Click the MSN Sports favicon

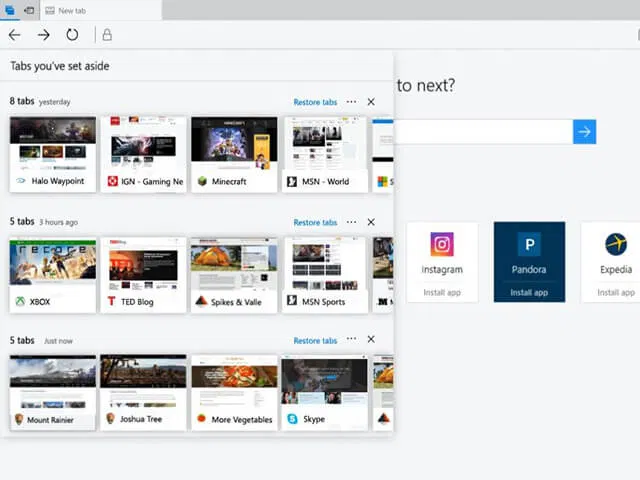click(x=292, y=300)
